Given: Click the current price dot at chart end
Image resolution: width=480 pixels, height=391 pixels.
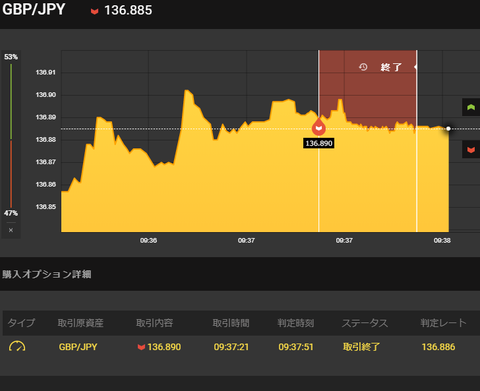Looking at the screenshot, I should point(448,129).
